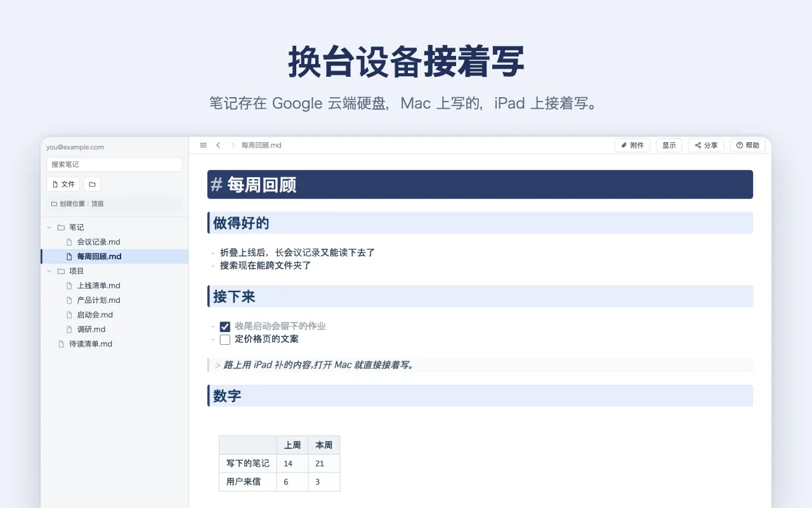Check the 定价格页的文案 checkbox
This screenshot has height=508, width=812.
tap(225, 340)
